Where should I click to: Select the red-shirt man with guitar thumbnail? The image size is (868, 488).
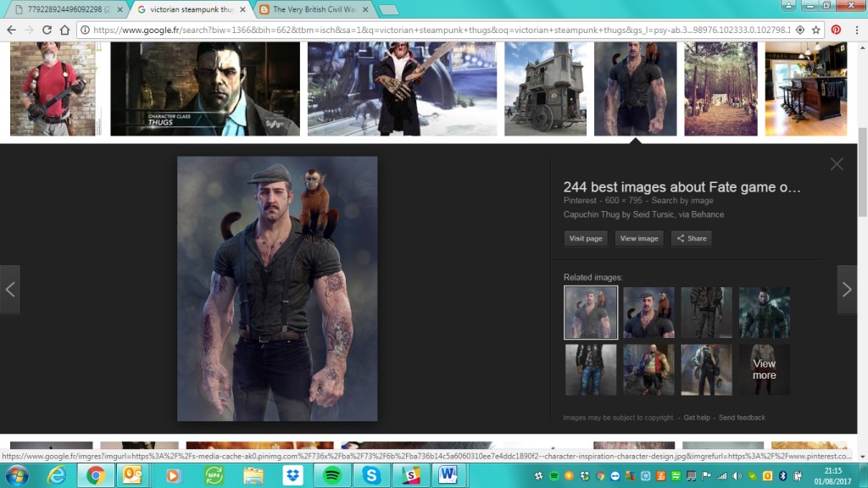(x=53, y=88)
